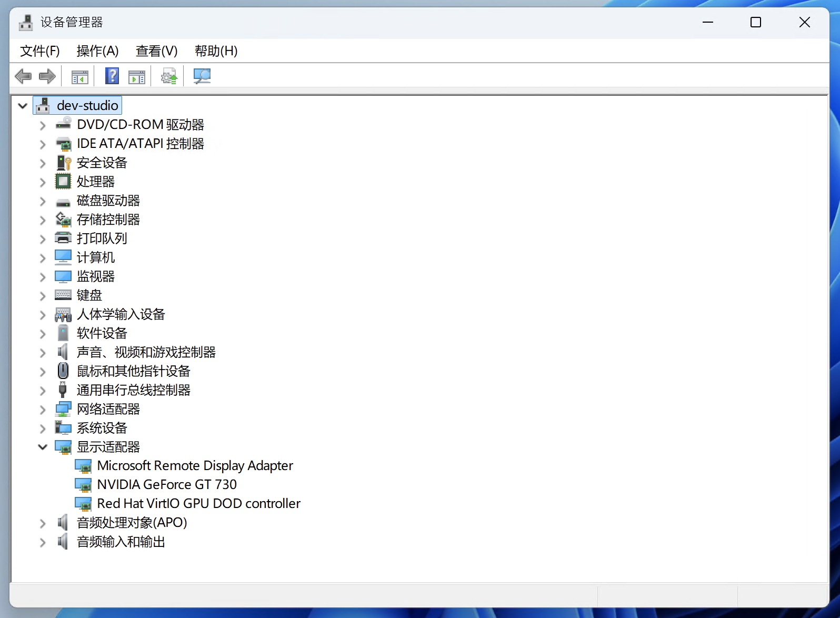The image size is (840, 618).
Task: Click the 安全设备 key icon
Action: [63, 163]
